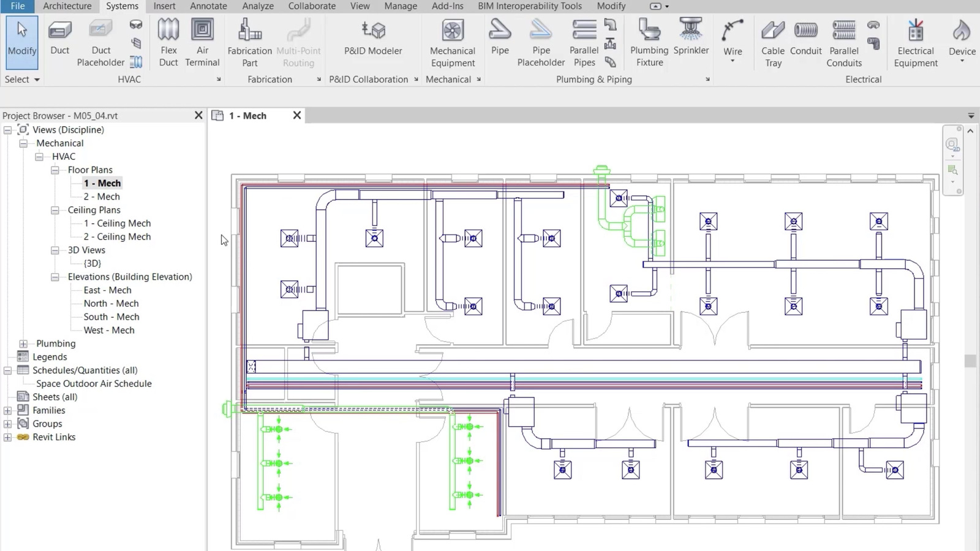
Task: Expand the Families node
Action: pos(7,410)
